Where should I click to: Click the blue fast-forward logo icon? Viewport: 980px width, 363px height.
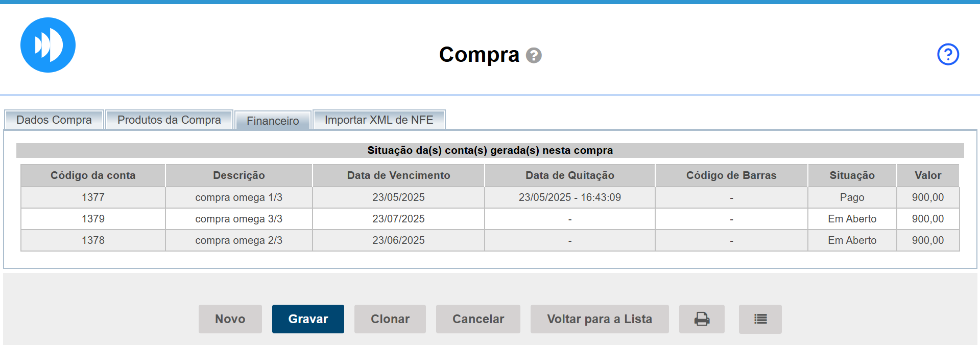tap(48, 45)
